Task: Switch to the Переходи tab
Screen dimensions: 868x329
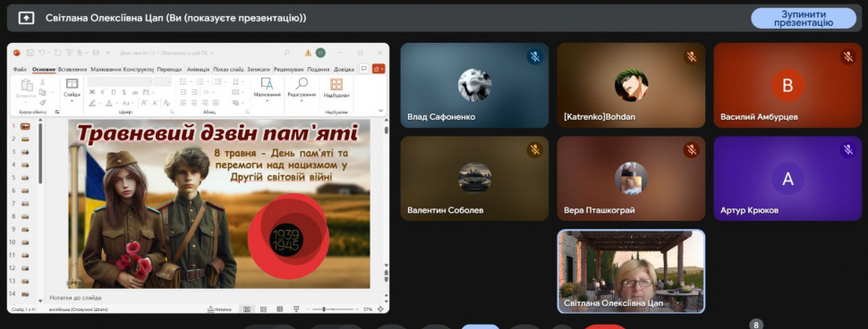Action: (x=169, y=70)
